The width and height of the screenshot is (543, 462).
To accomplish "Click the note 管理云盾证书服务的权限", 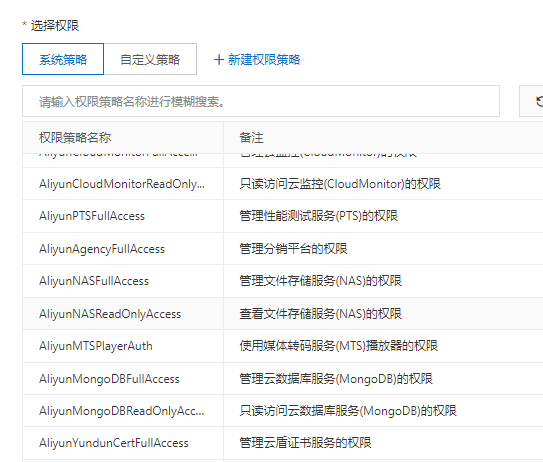I will coord(305,443).
